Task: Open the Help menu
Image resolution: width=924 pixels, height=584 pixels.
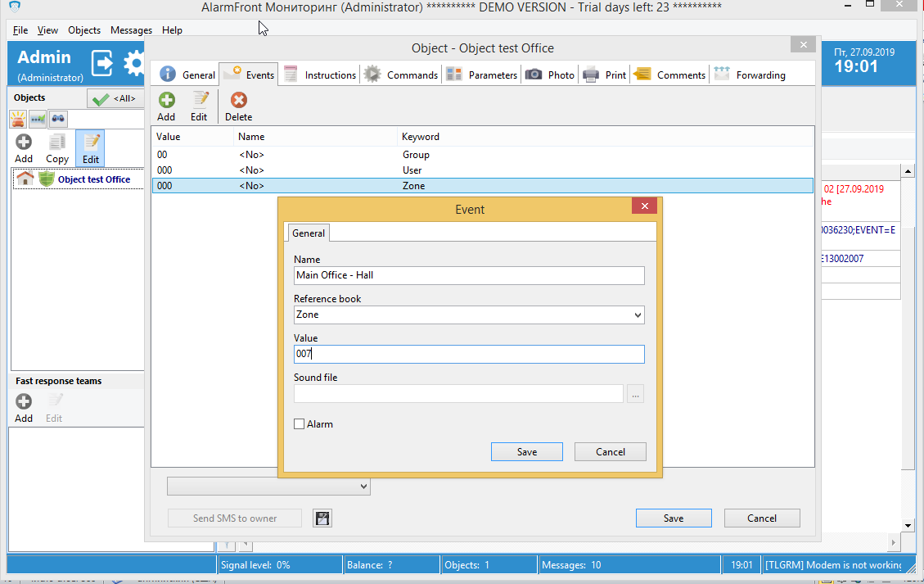Action: (172, 30)
